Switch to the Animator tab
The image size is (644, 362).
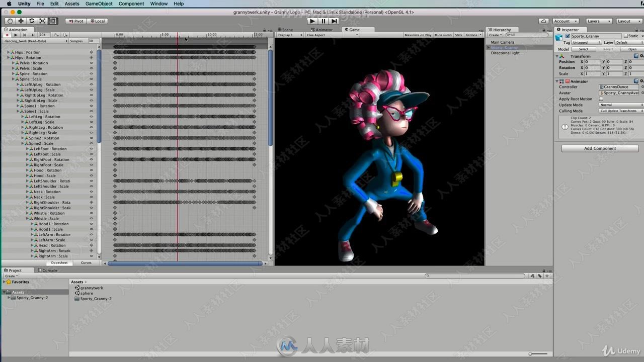(x=323, y=30)
